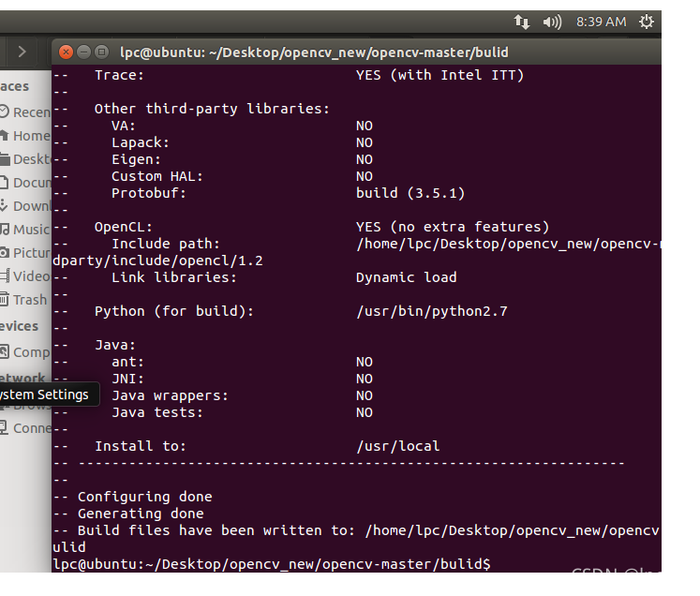The width and height of the screenshot is (700, 596).
Task: Open Music in file manager sidebar
Action: [x=25, y=229]
